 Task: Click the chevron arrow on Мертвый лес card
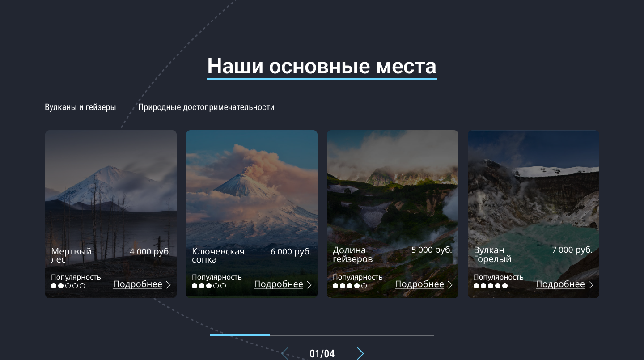[169, 285]
